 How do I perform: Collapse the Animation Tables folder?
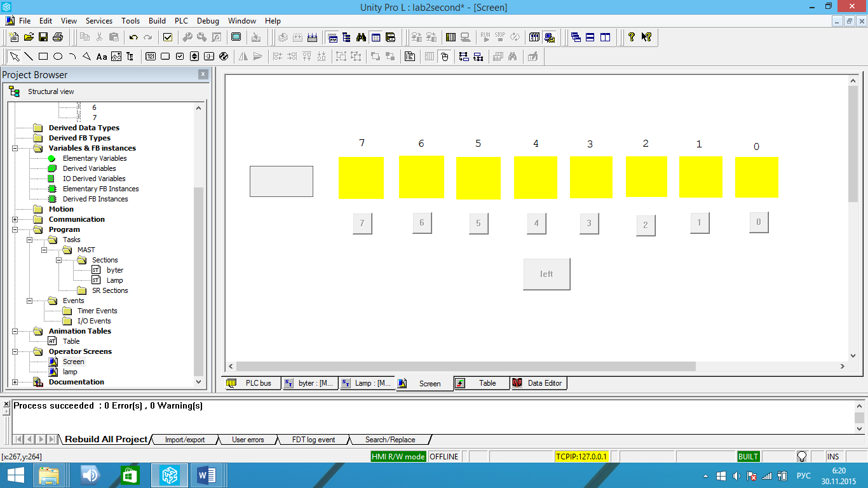[15, 331]
